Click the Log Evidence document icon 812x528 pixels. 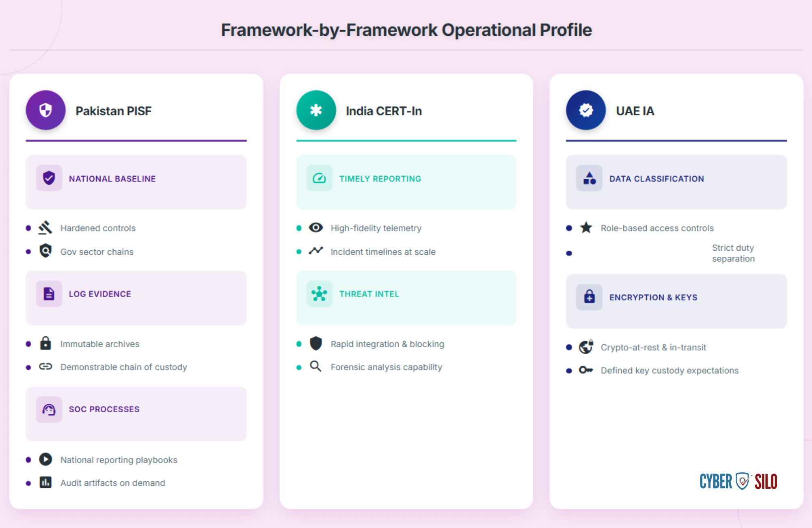click(x=49, y=294)
